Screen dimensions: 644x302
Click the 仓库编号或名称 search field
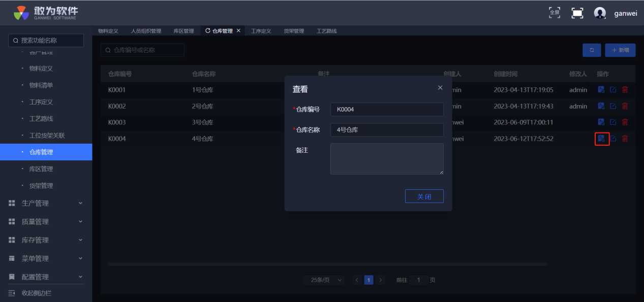(142, 50)
